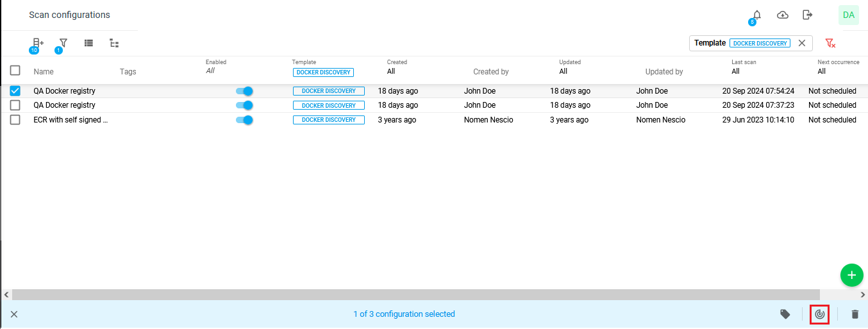Click Nomen Nescio in Updated by column
The height and width of the screenshot is (329, 868).
[x=661, y=120]
